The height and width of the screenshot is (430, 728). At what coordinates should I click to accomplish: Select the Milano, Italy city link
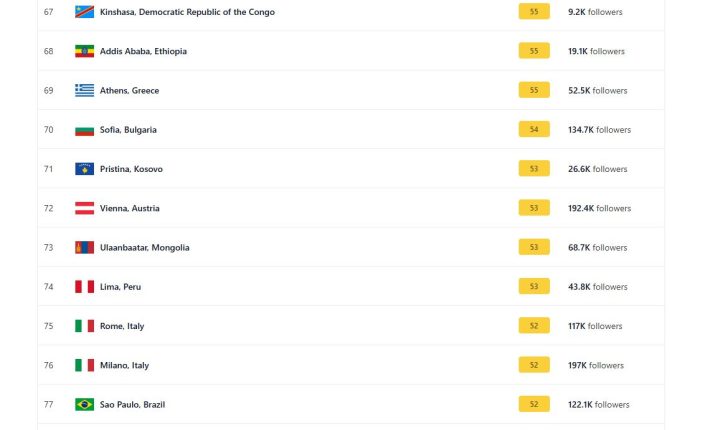click(x=124, y=365)
